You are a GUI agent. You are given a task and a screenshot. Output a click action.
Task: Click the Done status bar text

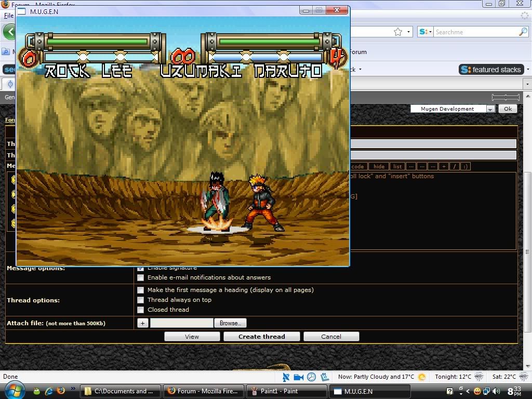pyautogui.click(x=10, y=377)
